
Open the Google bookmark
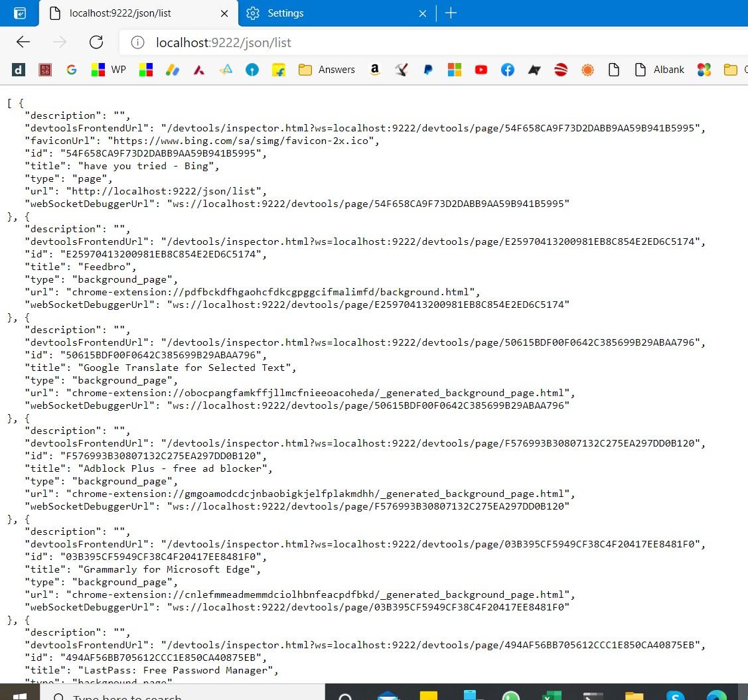coord(72,70)
